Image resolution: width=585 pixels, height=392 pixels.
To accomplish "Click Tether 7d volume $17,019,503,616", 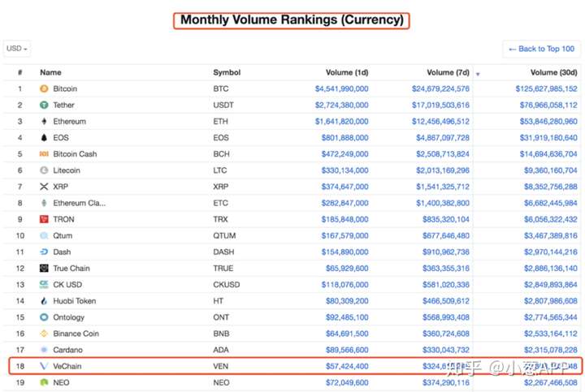I will 440,105.
